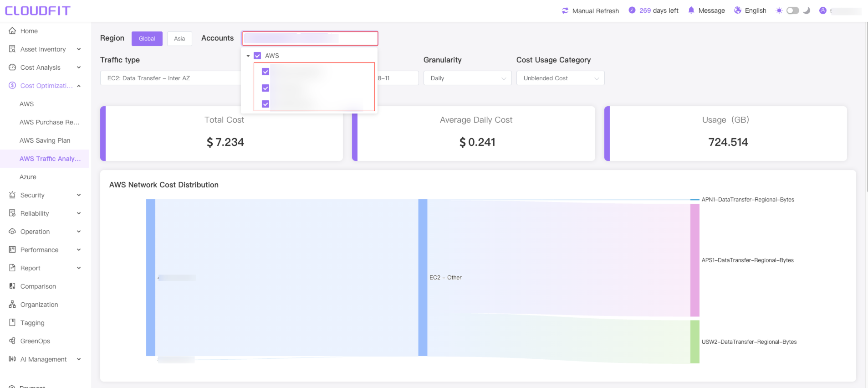Select AWS Traffic Analysis menu item

point(44,159)
